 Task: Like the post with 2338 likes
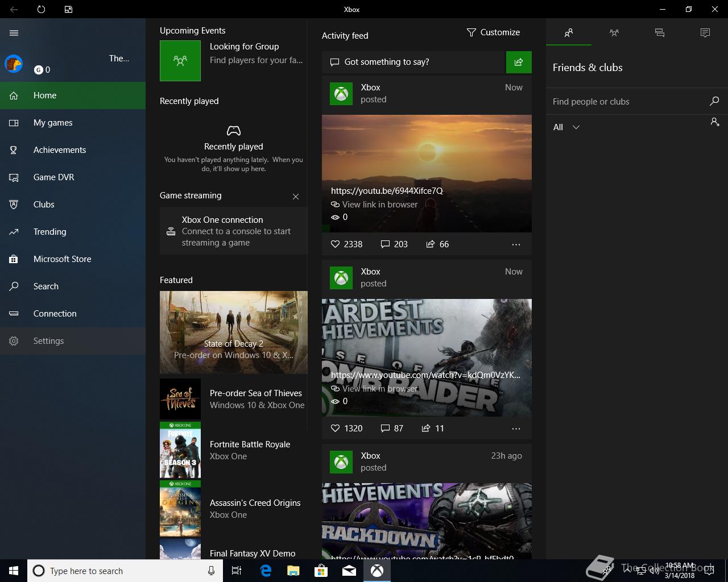[x=346, y=244]
